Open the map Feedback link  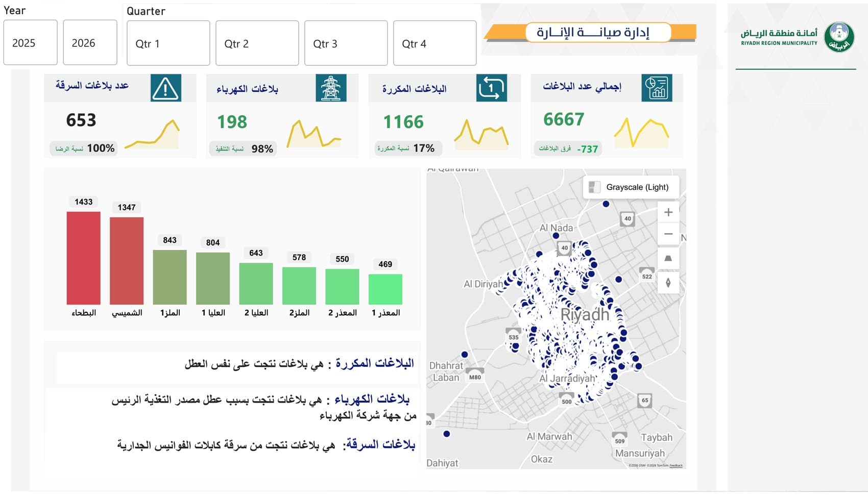[x=676, y=465]
